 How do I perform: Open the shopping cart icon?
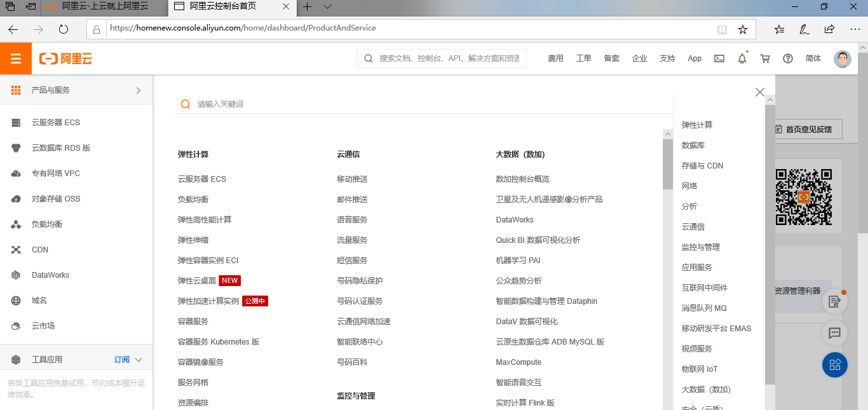[765, 58]
